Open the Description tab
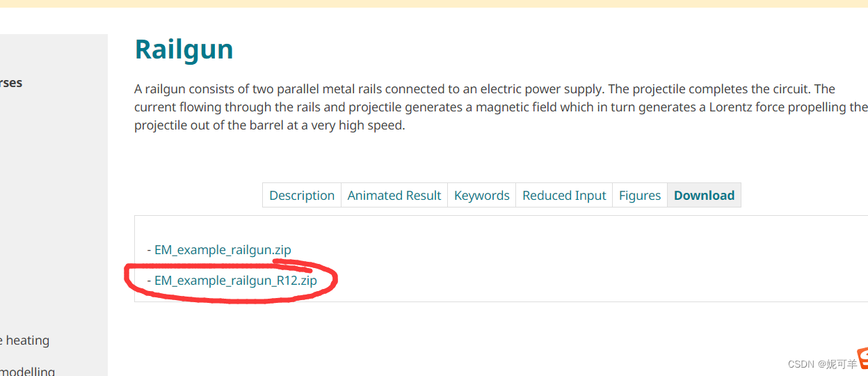Viewport: 868px width, 376px height. [302, 196]
